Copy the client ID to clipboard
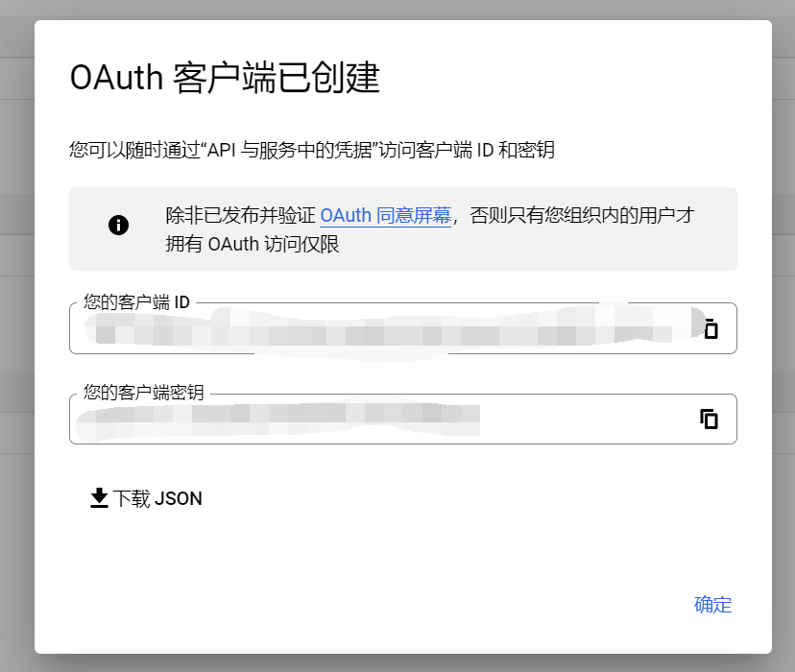The image size is (795, 672). [711, 328]
